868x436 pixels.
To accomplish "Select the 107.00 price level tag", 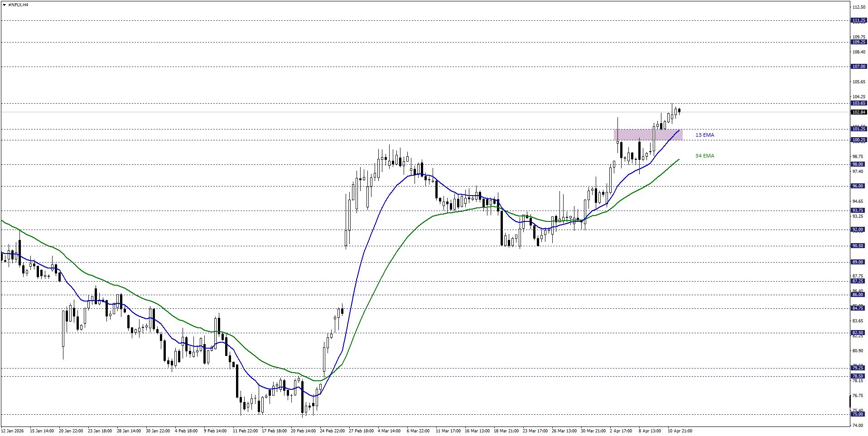I will tap(858, 67).
